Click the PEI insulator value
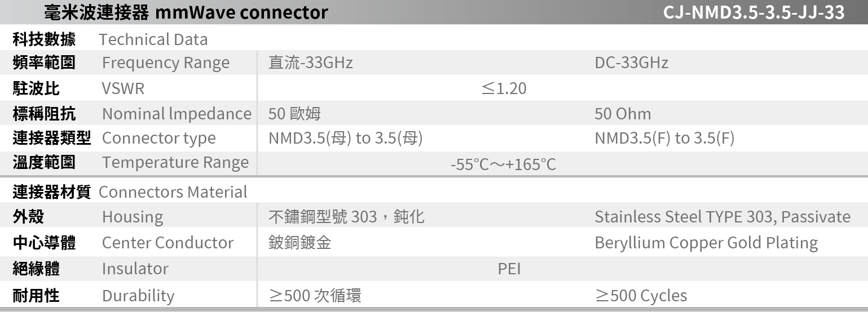 (509, 269)
